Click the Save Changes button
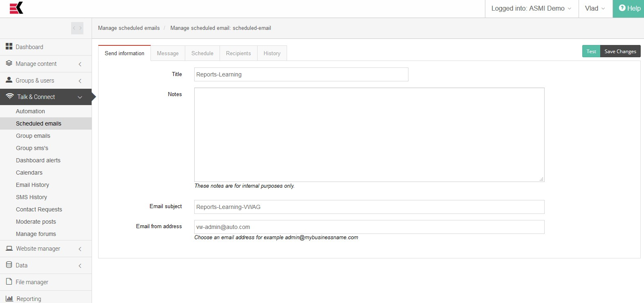 (620, 51)
